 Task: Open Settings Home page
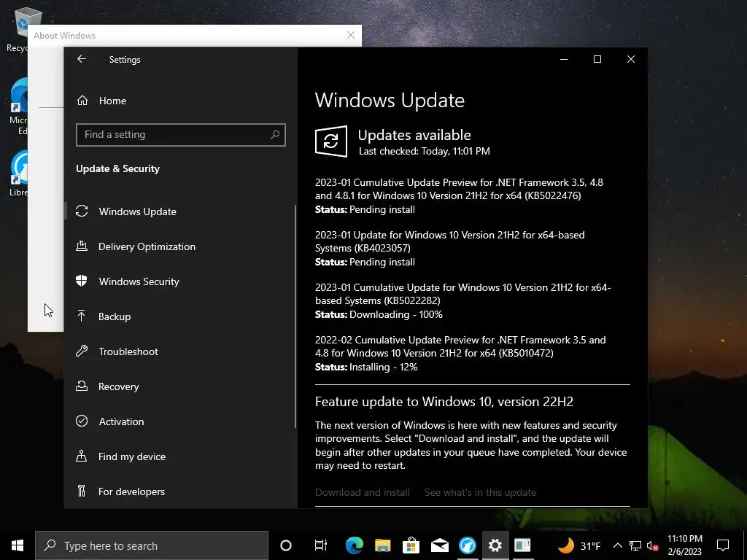coord(112,101)
